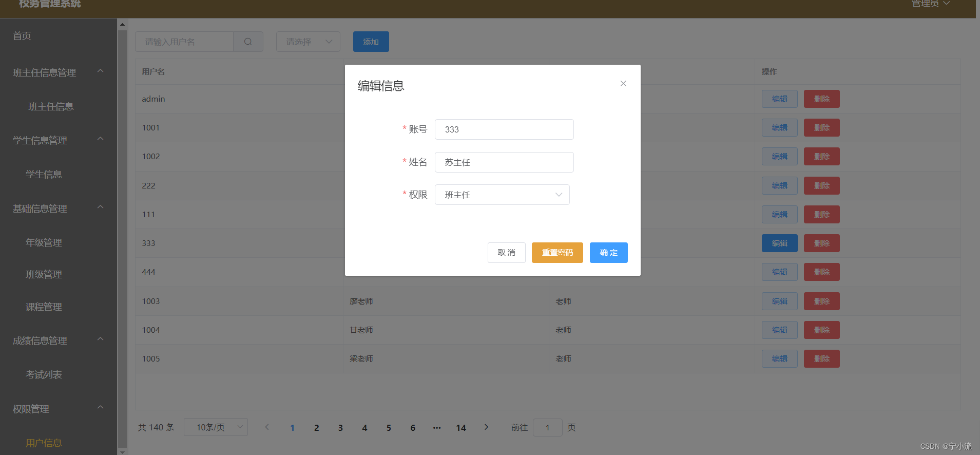Viewport: 980px width, 455px height.
Task: Click 编辑 button for admin row
Action: 780,99
